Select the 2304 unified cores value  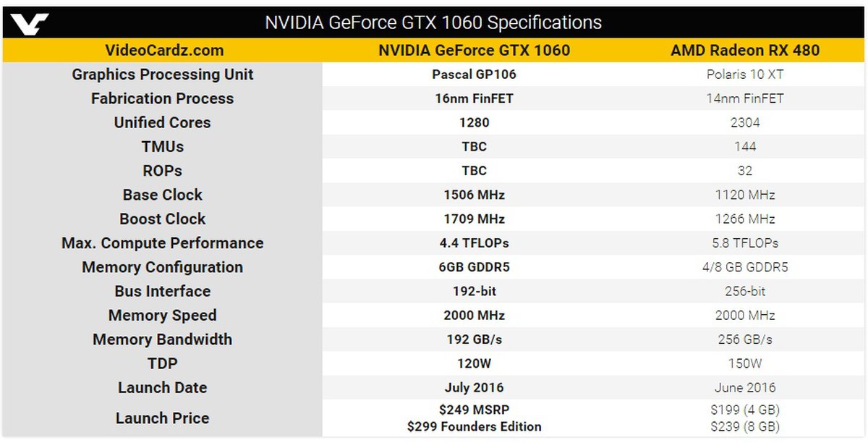pos(745,122)
